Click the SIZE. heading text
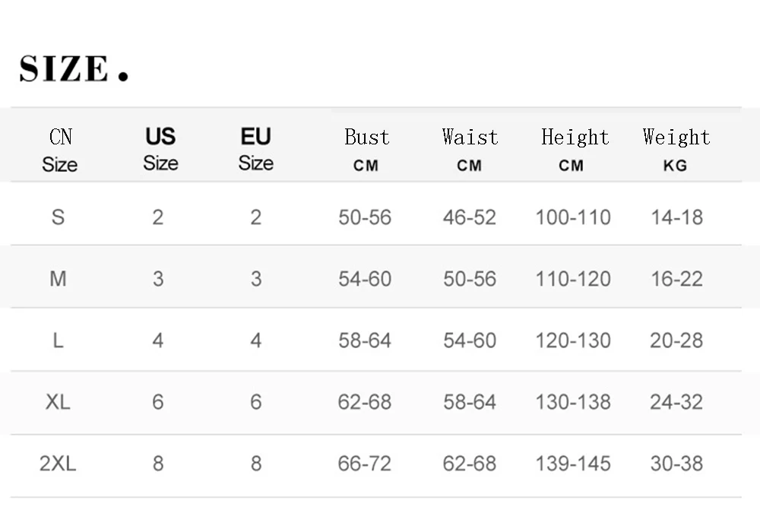 [x=74, y=68]
